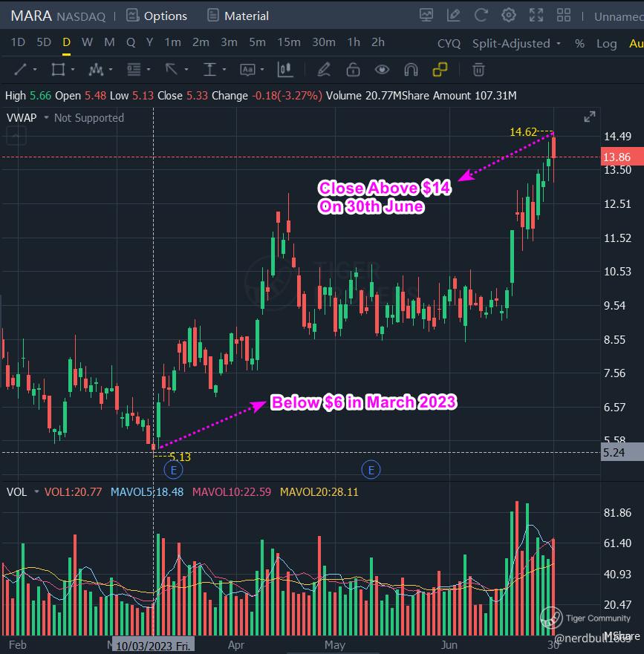Screen dimensions: 644x654
Task: Click the candlestick chart style icon
Action: click(285, 69)
